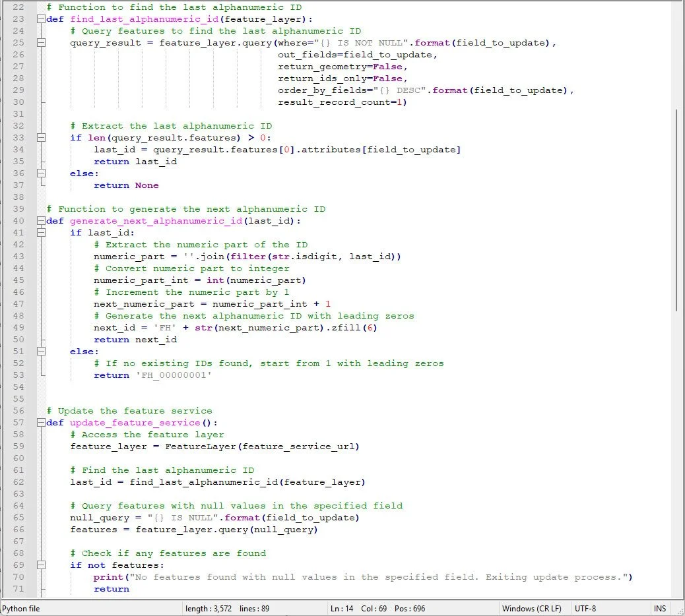The width and height of the screenshot is (685, 616).
Task: Collapse the generate_next_alphanumeric_id function
Action: coord(41,220)
